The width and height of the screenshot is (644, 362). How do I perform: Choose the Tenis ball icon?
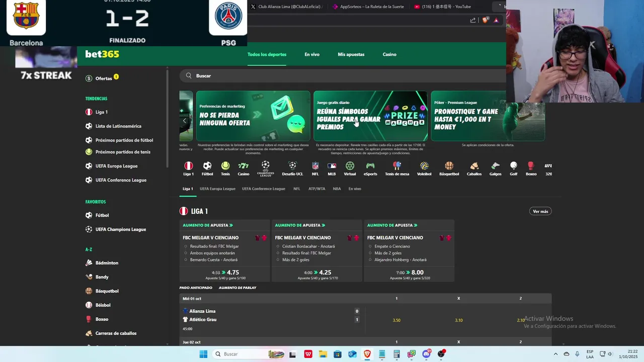225,168
